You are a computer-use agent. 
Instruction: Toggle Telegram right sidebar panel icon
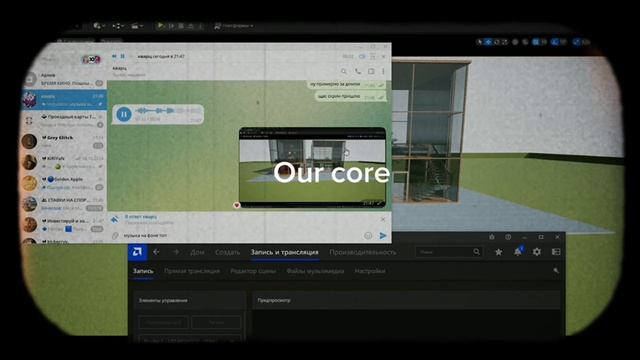371,71
